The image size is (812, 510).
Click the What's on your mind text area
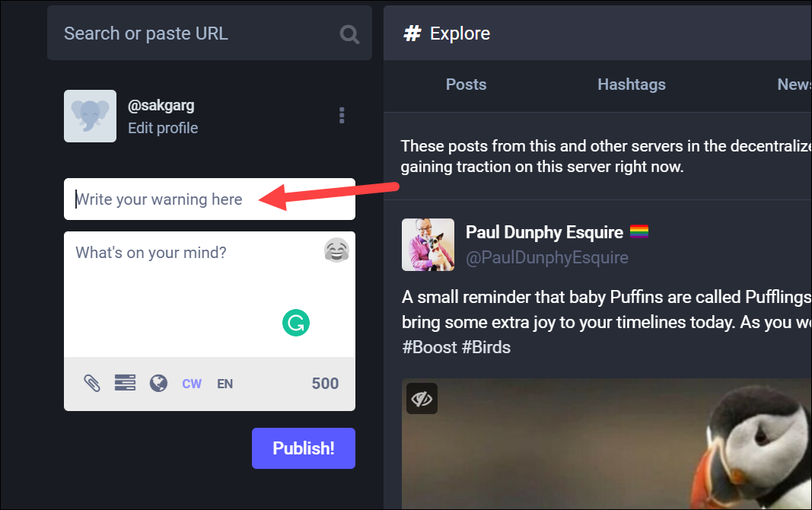click(210, 294)
